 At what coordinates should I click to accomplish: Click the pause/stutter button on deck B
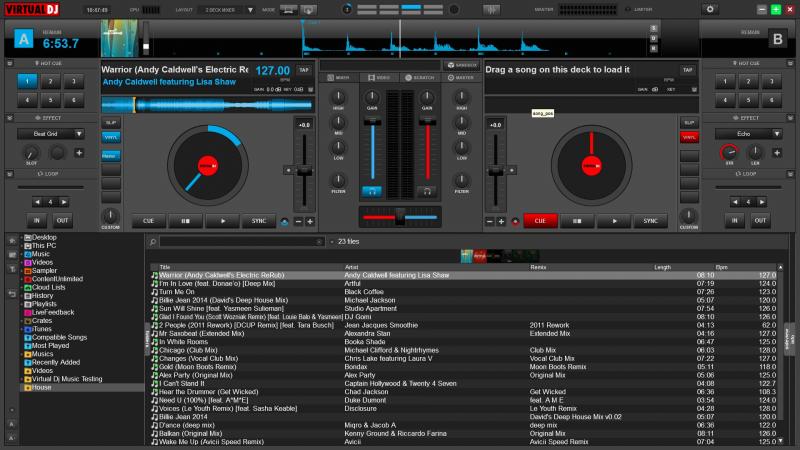tap(577, 221)
